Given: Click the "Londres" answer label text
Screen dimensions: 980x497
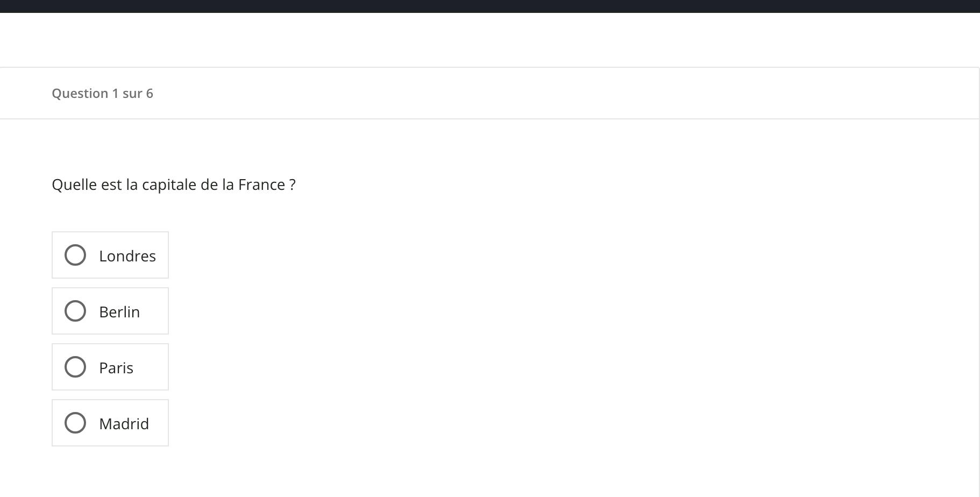Looking at the screenshot, I should pos(127,256).
